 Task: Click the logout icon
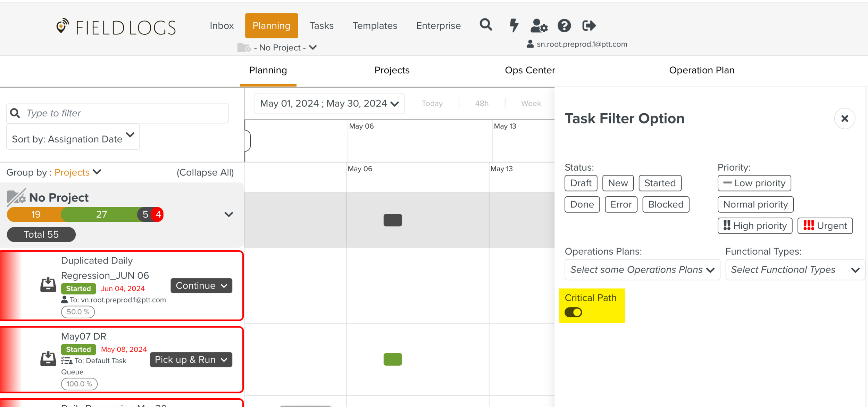[x=589, y=25]
